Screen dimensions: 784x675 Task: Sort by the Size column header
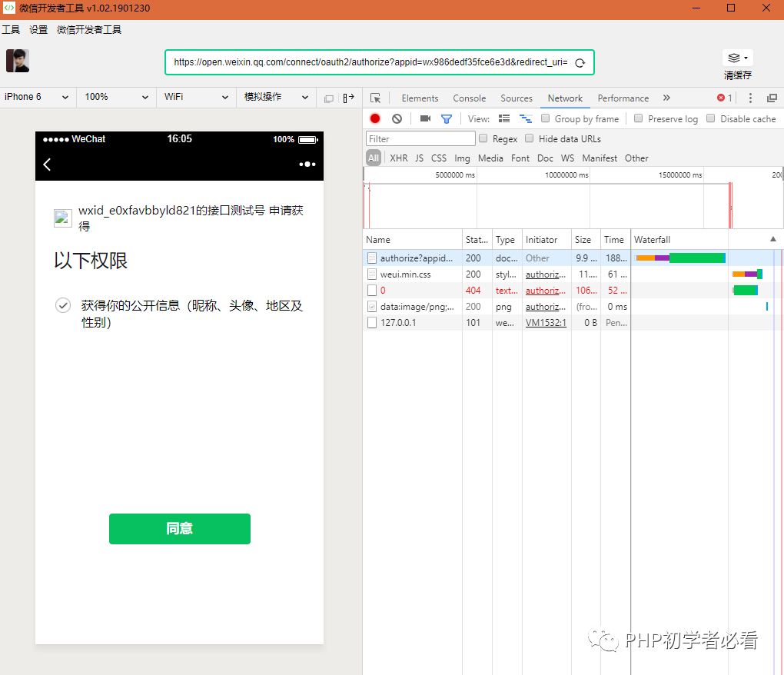click(x=586, y=240)
